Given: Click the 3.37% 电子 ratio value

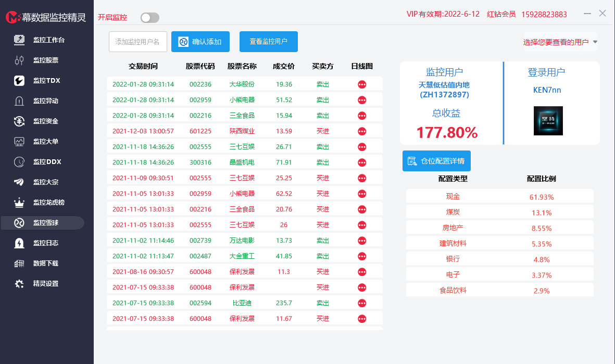Looking at the screenshot, I should tap(542, 275).
